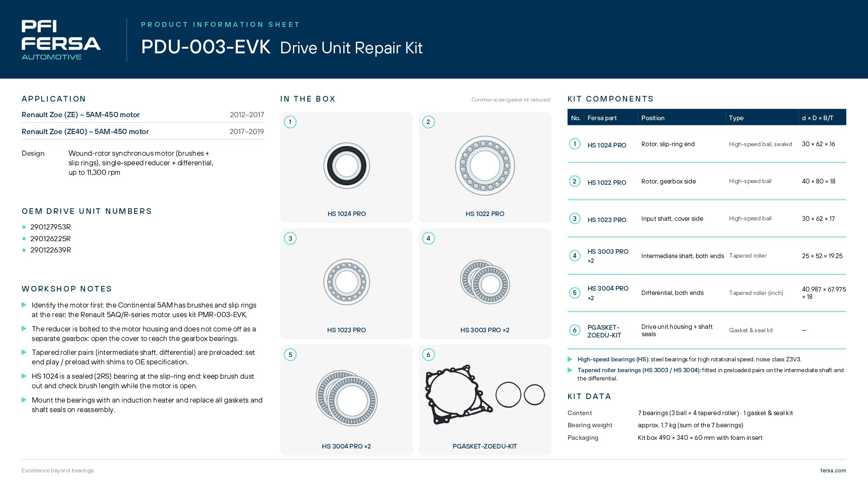This screenshot has height=488, width=868.
Task: Click HS 3003 PRO ×2 in the components table
Action: click(x=608, y=256)
